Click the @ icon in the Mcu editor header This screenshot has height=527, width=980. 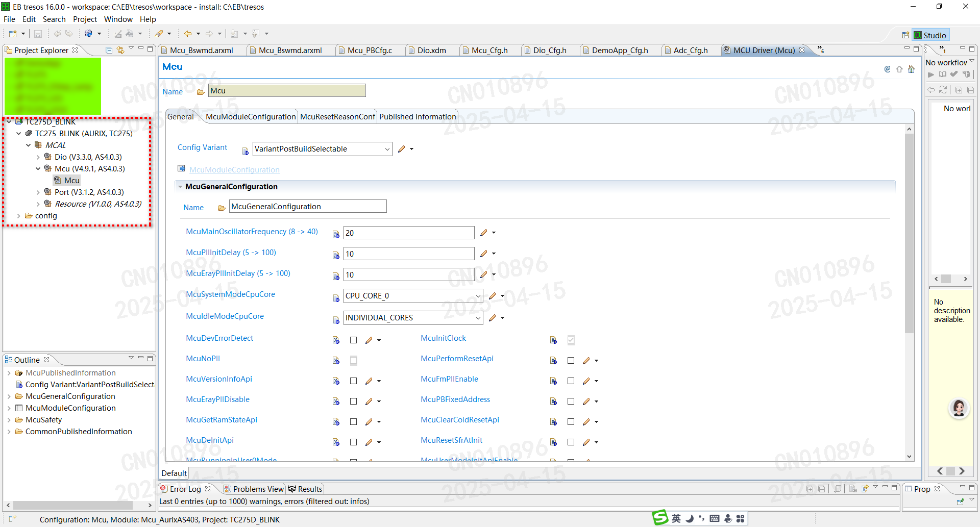(888, 69)
